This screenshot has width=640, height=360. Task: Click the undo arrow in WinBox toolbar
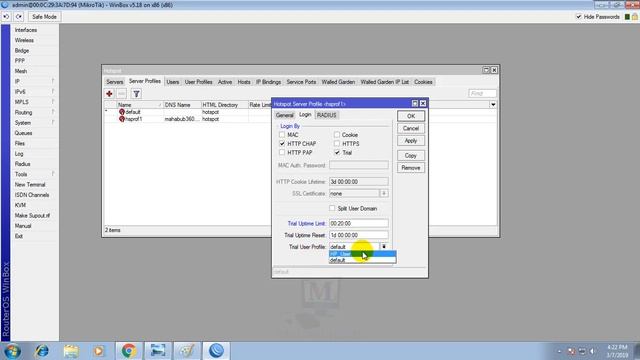[x=7, y=17]
